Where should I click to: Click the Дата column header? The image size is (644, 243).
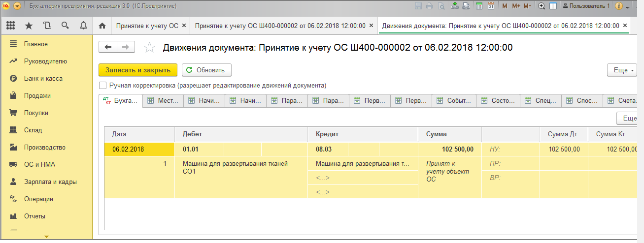[139, 134]
